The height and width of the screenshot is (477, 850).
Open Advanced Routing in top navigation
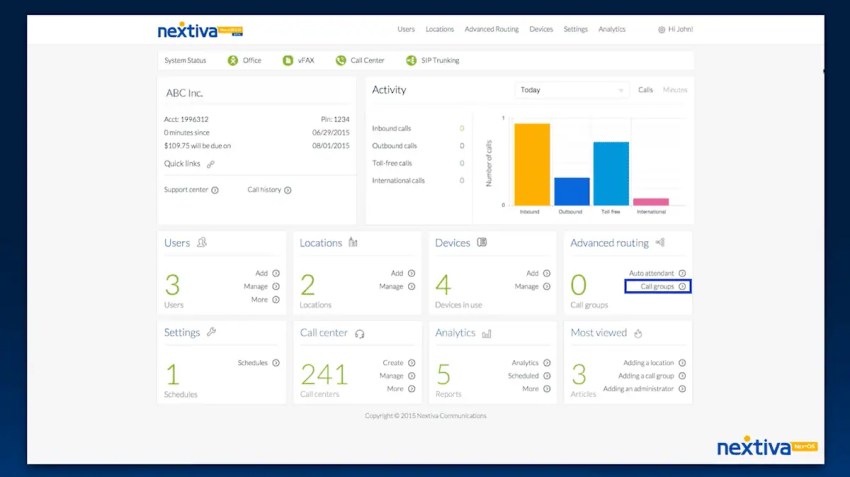pos(492,29)
